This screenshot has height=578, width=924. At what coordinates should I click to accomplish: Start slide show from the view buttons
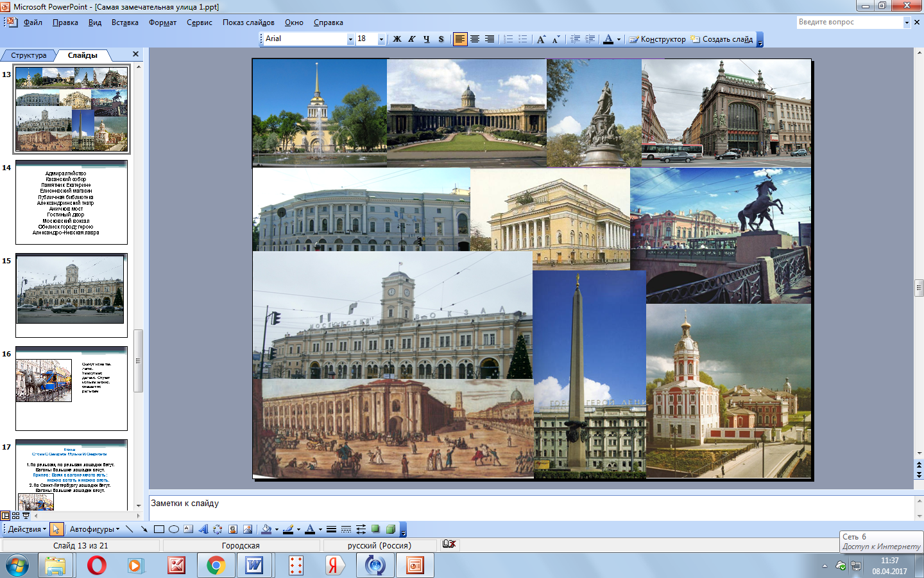[26, 516]
